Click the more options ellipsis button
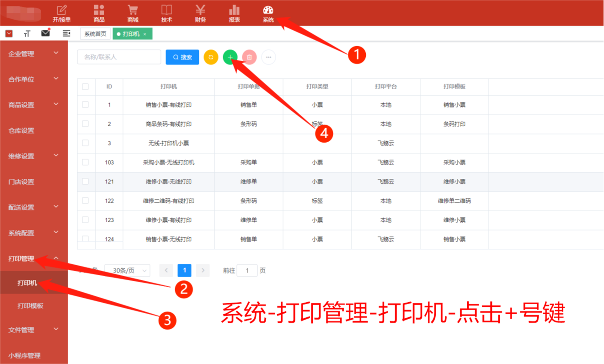 click(268, 57)
